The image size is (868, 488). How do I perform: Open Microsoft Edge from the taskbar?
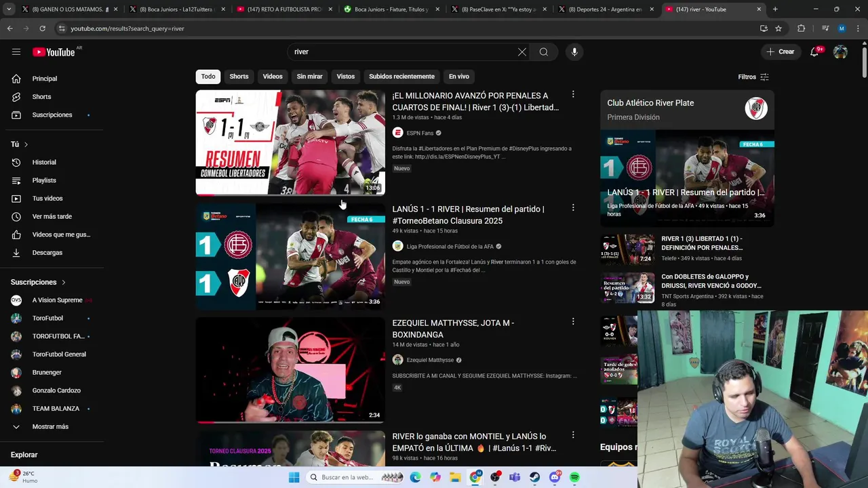pyautogui.click(x=415, y=477)
